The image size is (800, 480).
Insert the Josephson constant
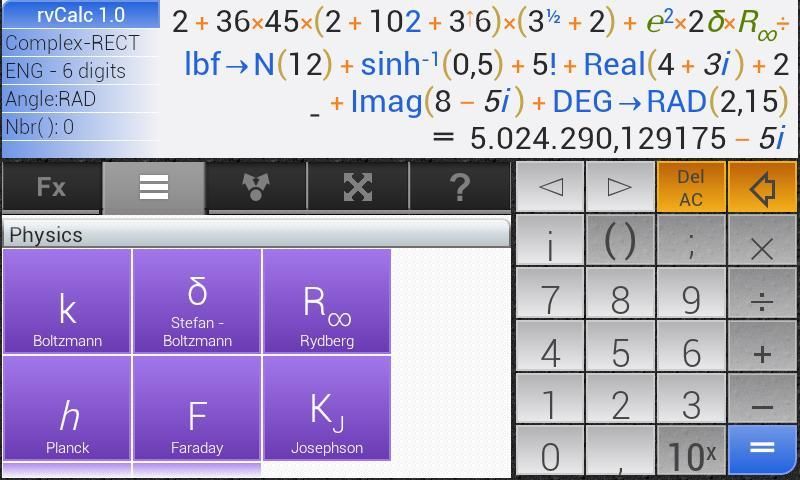click(326, 409)
